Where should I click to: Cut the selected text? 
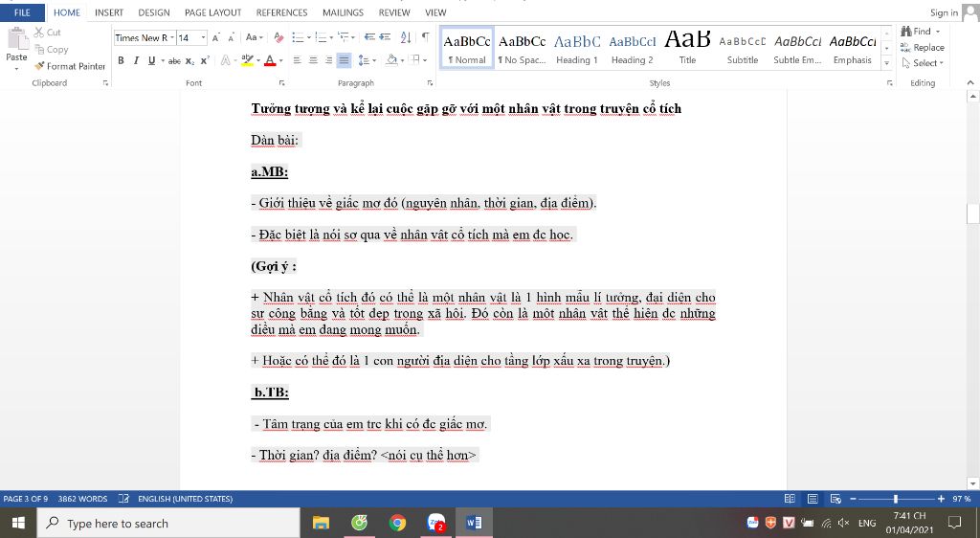click(x=48, y=32)
